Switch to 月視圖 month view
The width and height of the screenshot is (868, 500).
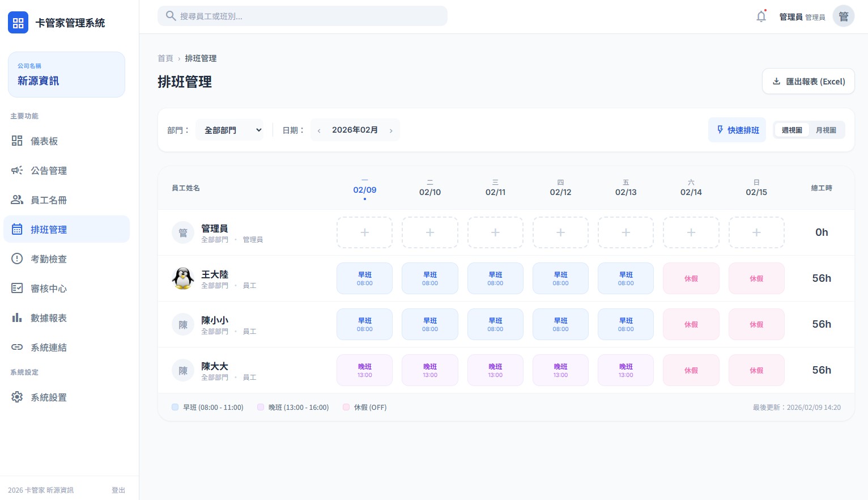(x=826, y=130)
